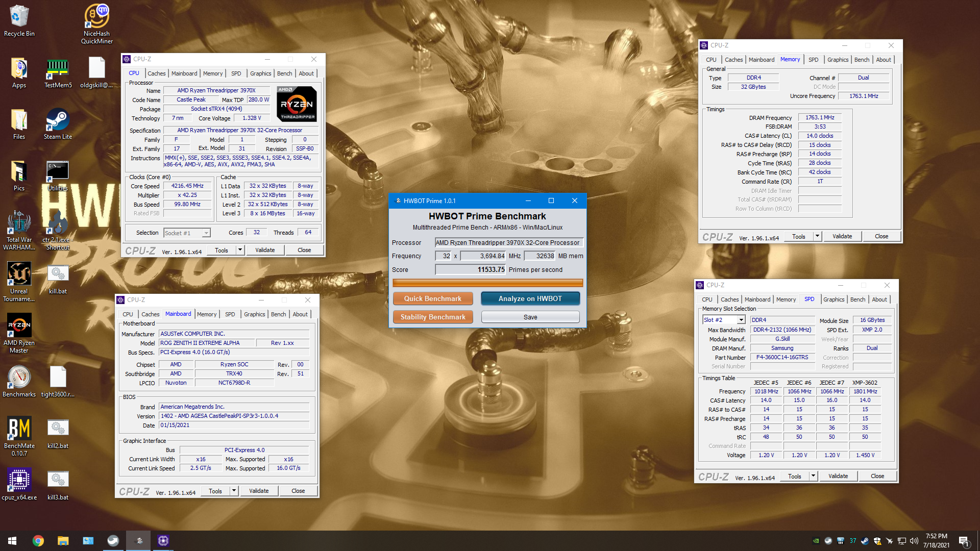The width and height of the screenshot is (980, 551).
Task: Switch to the Caches tab in the CPU-Z CPU window
Action: pyautogui.click(x=156, y=73)
